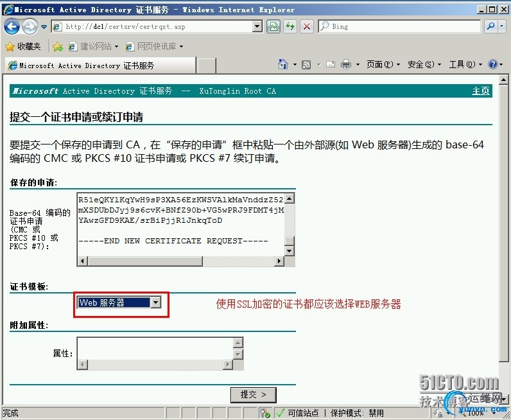This screenshot has width=511, height=420.
Task: Click the trusted sites checkmark in status bar
Action: [280, 413]
